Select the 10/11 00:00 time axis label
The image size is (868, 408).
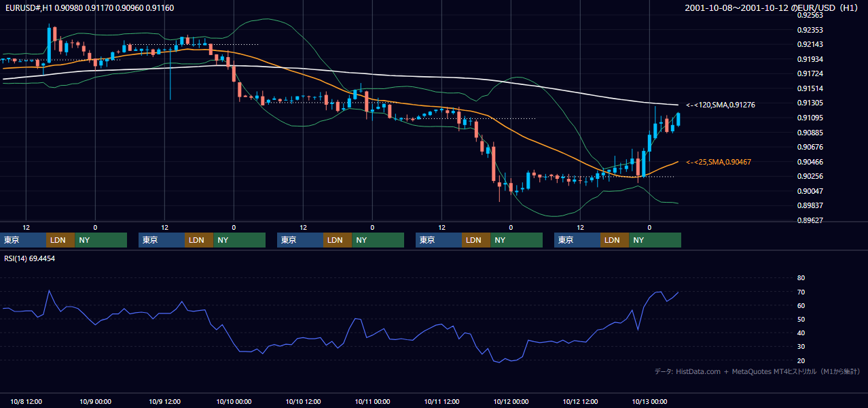coord(372,402)
